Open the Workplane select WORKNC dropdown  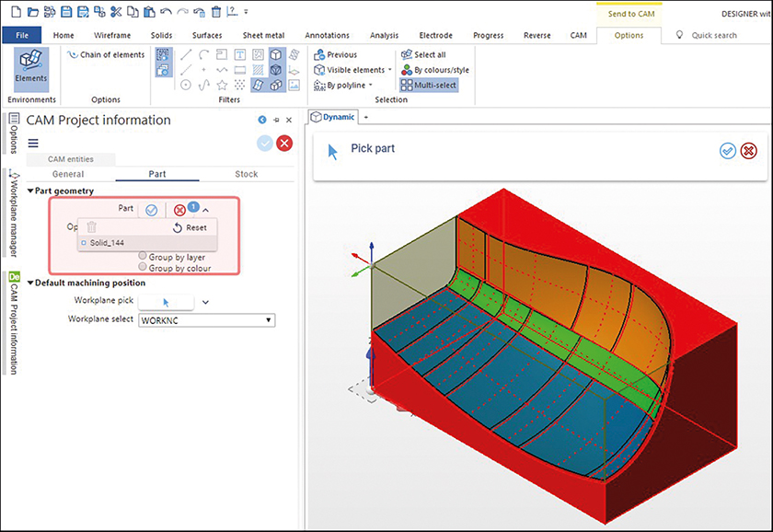[x=207, y=319]
